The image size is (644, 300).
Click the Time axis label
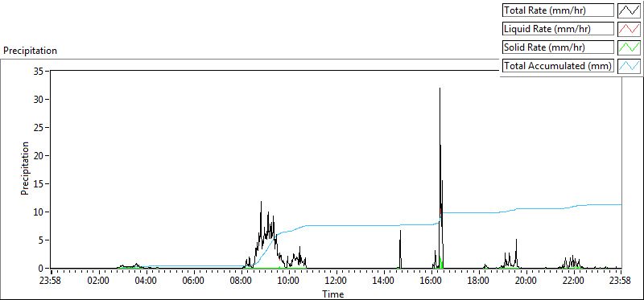pos(332,294)
